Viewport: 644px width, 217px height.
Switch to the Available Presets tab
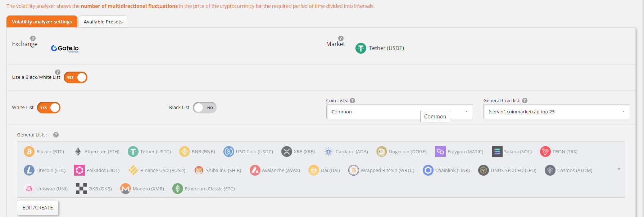pyautogui.click(x=103, y=22)
